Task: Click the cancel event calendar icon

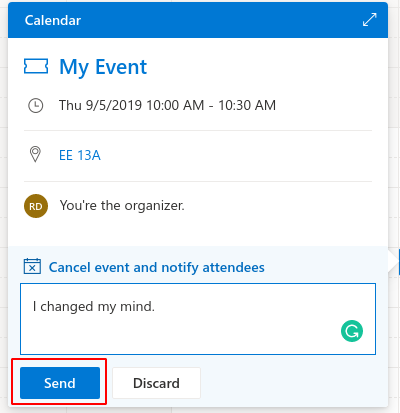Action: point(32,266)
